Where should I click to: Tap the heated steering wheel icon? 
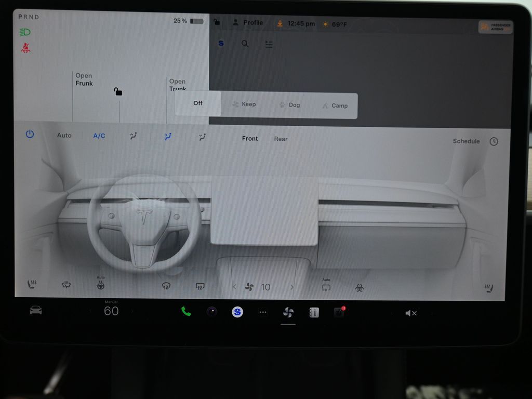(100, 285)
